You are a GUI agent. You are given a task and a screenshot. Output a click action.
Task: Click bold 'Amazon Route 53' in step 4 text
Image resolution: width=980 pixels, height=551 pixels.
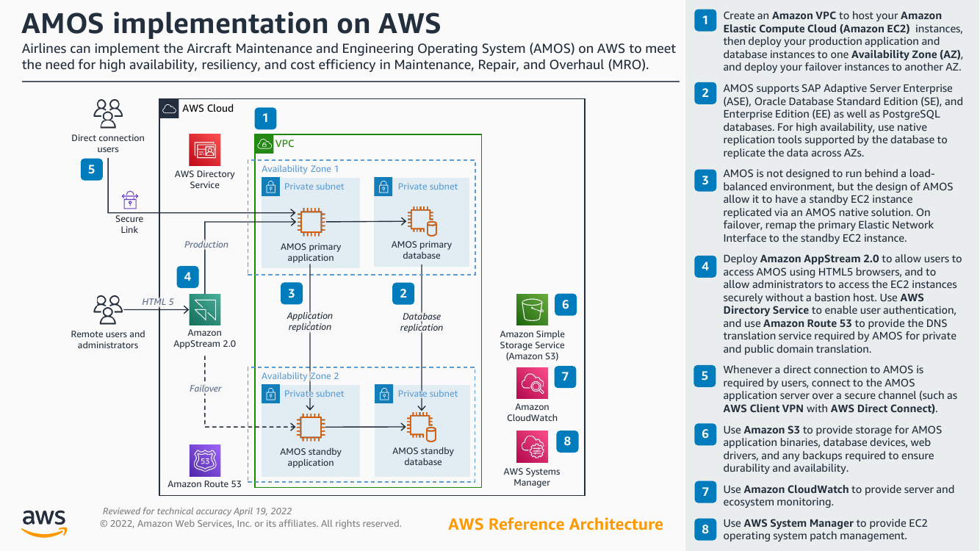808,323
